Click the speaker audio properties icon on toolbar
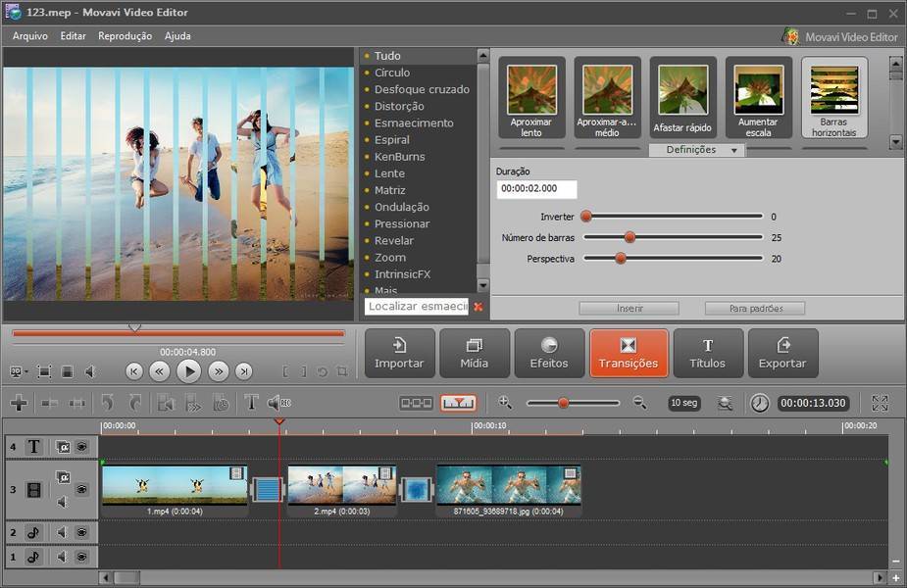The width and height of the screenshot is (907, 588). click(x=278, y=403)
